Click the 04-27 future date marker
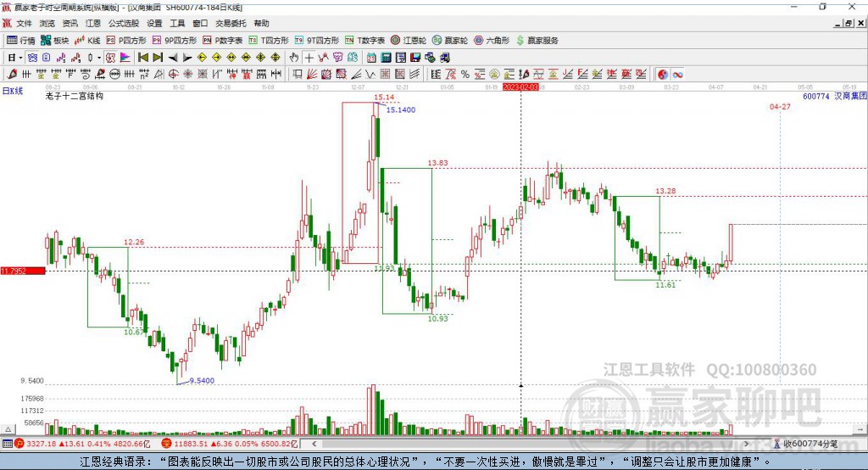 [780, 106]
